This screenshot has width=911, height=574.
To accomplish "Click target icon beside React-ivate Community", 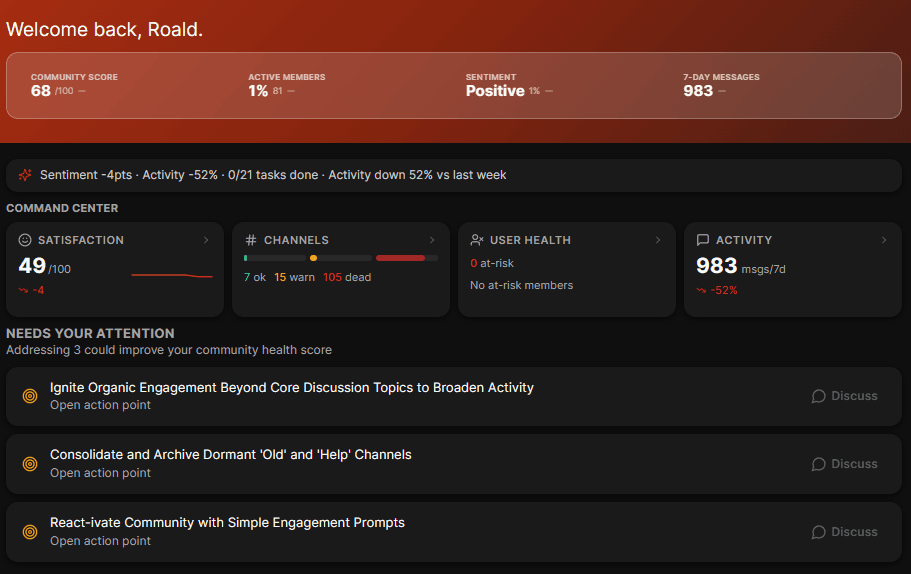I will point(30,532).
